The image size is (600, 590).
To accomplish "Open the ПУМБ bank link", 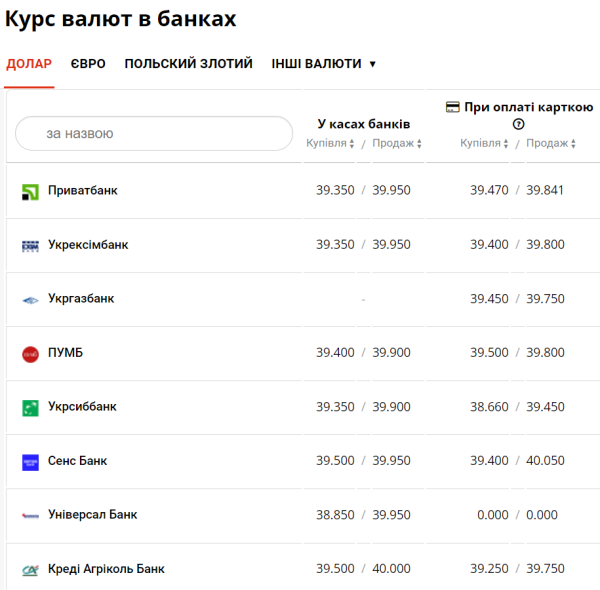I will pyautogui.click(x=65, y=352).
